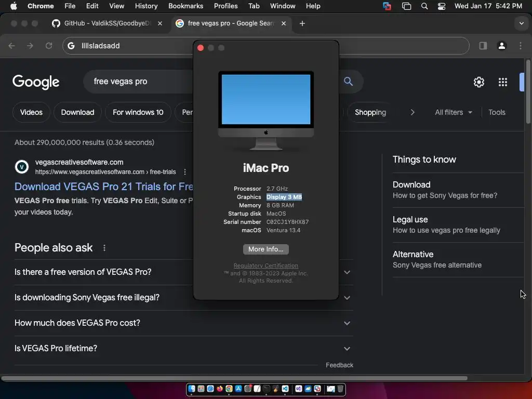
Task: Expand 'Is there a free version of VEGAS Pro?'
Action: (183, 272)
